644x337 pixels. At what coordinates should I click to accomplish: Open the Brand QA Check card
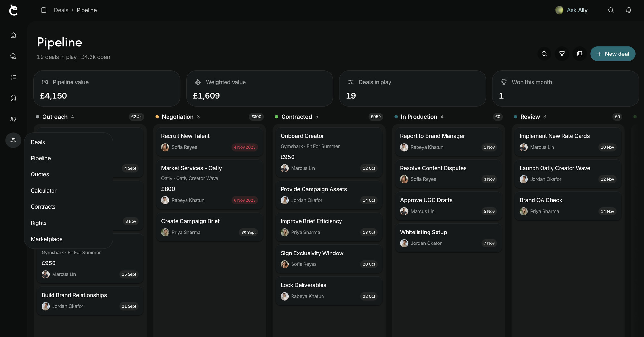[x=568, y=206]
